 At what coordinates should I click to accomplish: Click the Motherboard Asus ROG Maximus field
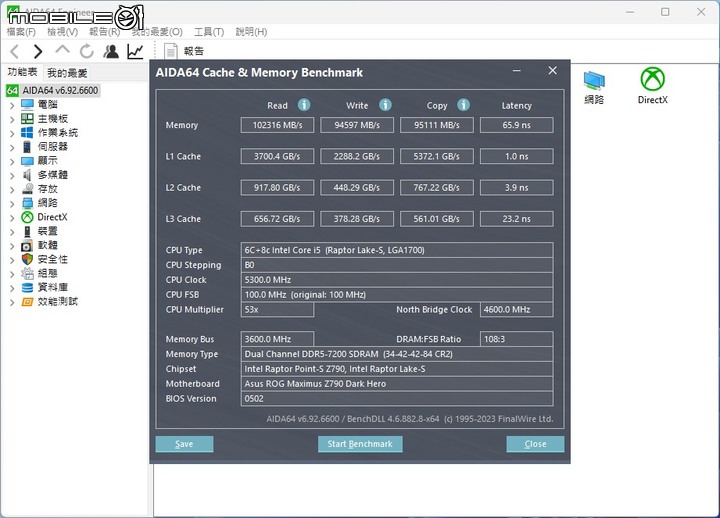[397, 383]
